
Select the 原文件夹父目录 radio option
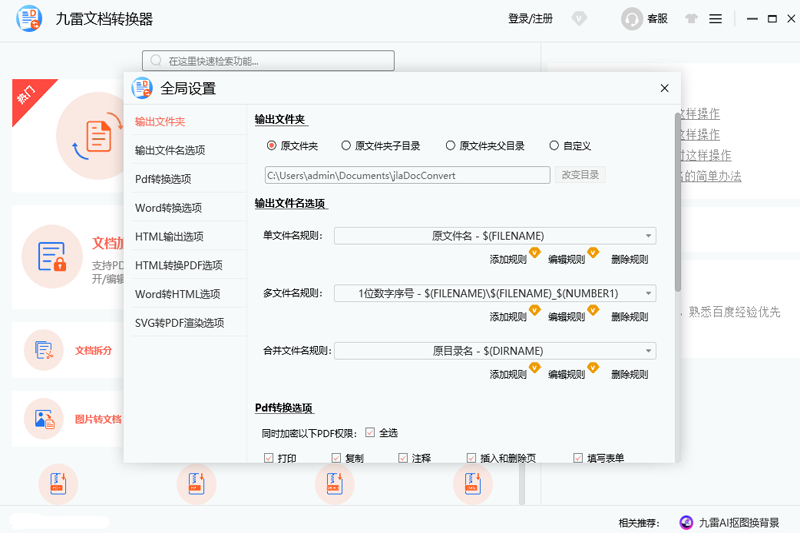click(450, 146)
